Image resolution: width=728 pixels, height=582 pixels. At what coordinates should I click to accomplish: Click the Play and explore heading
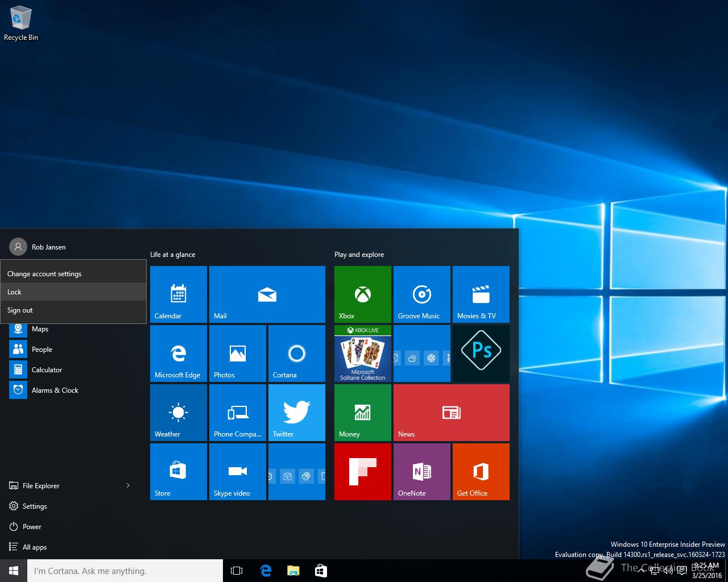[359, 255]
